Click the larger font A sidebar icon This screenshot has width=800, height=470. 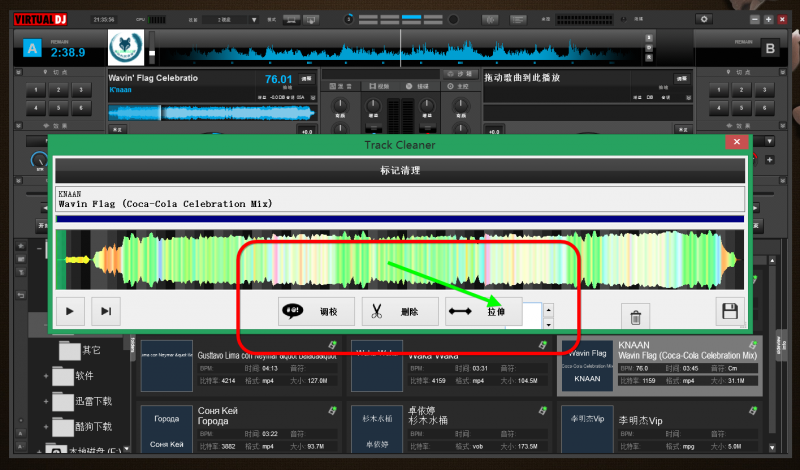pyautogui.click(x=20, y=433)
